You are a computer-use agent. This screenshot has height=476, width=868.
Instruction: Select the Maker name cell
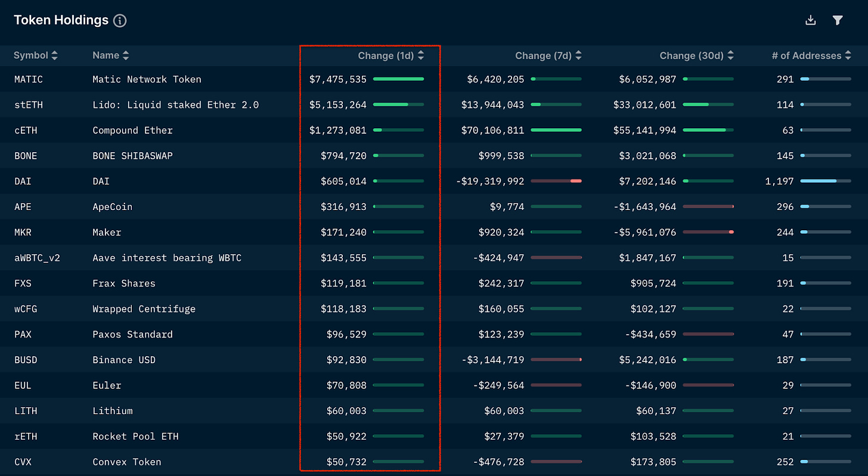pos(107,233)
